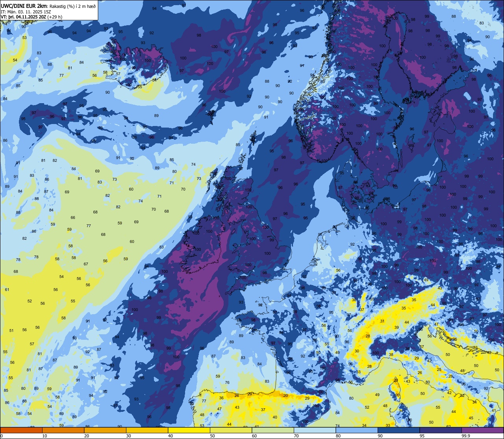Click the dark navy 95–99.9 legend swatch
The width and height of the screenshot is (504, 439).
click(x=441, y=430)
